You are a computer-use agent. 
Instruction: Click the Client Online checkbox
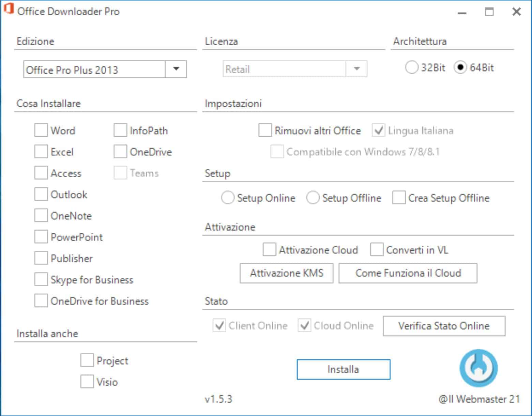click(x=219, y=325)
